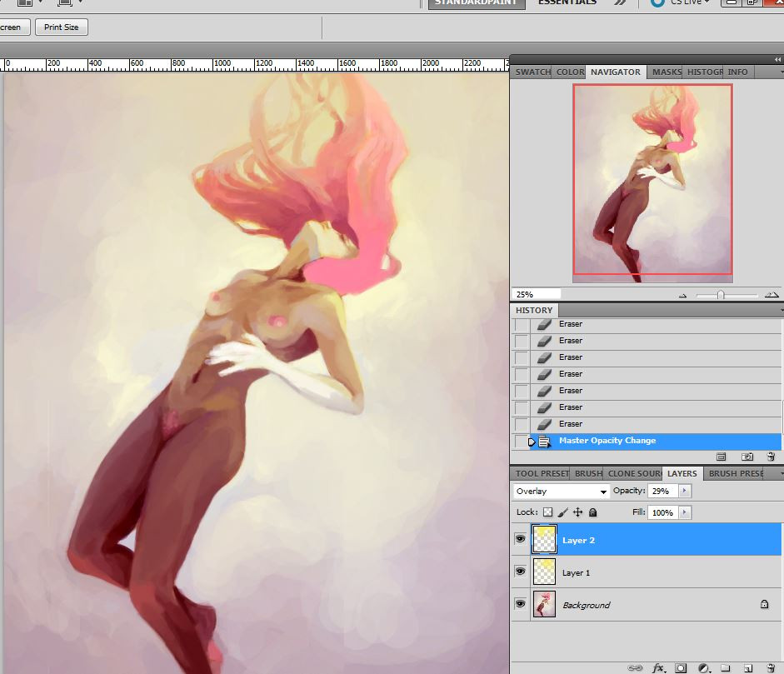The height and width of the screenshot is (674, 784).
Task: Click the layer Opacity value field
Action: 663,491
